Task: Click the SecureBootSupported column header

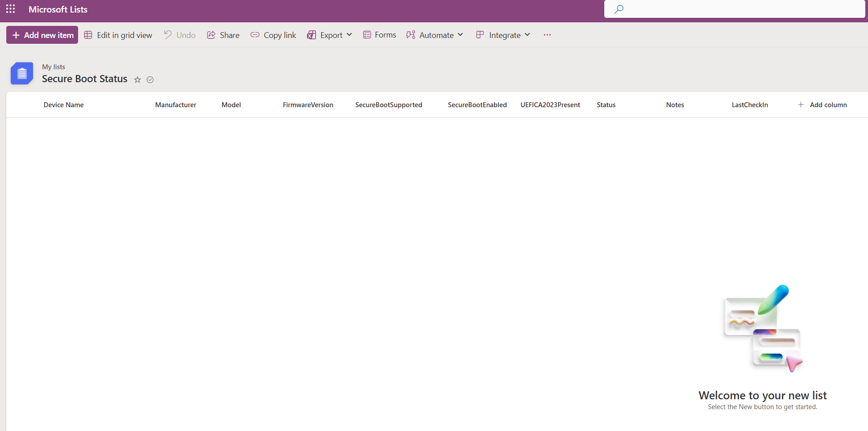Action: pyautogui.click(x=389, y=105)
